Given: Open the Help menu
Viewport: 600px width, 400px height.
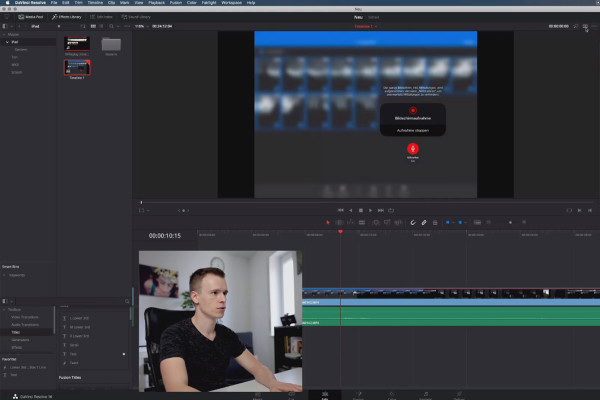Looking at the screenshot, I should (251, 3).
